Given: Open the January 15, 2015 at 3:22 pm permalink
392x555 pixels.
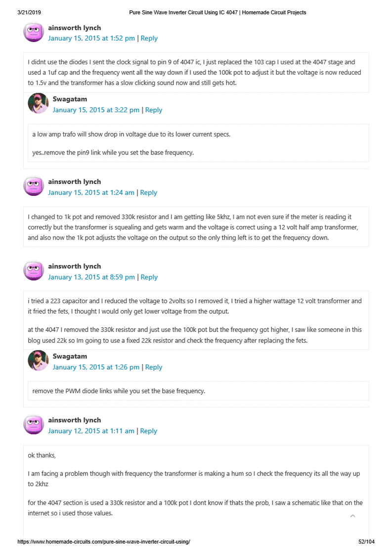Looking at the screenshot, I should pyautogui.click(x=96, y=110).
